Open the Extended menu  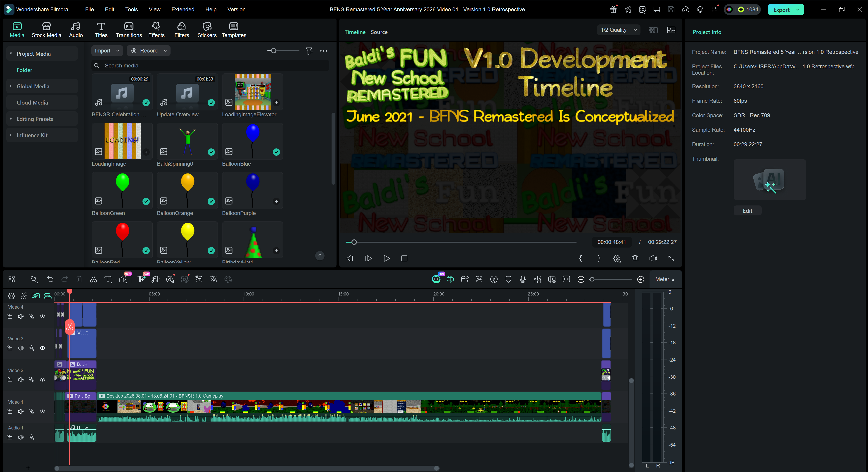(183, 10)
